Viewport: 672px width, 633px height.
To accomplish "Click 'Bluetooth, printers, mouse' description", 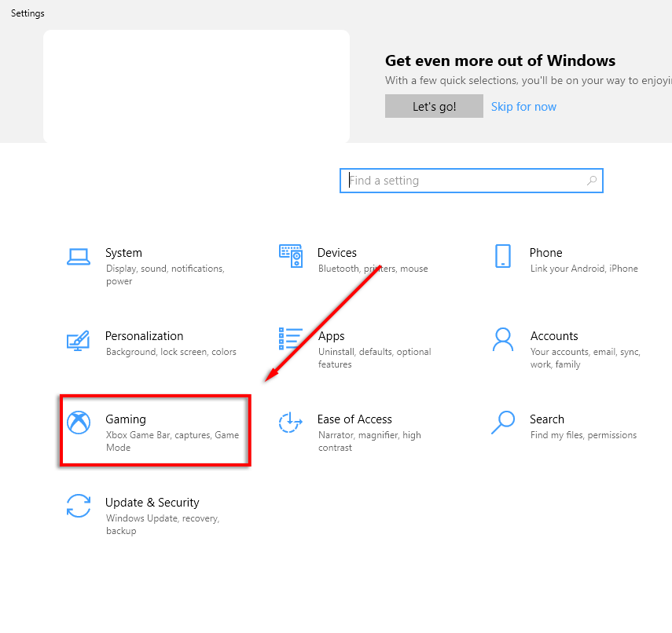I will pyautogui.click(x=373, y=269).
